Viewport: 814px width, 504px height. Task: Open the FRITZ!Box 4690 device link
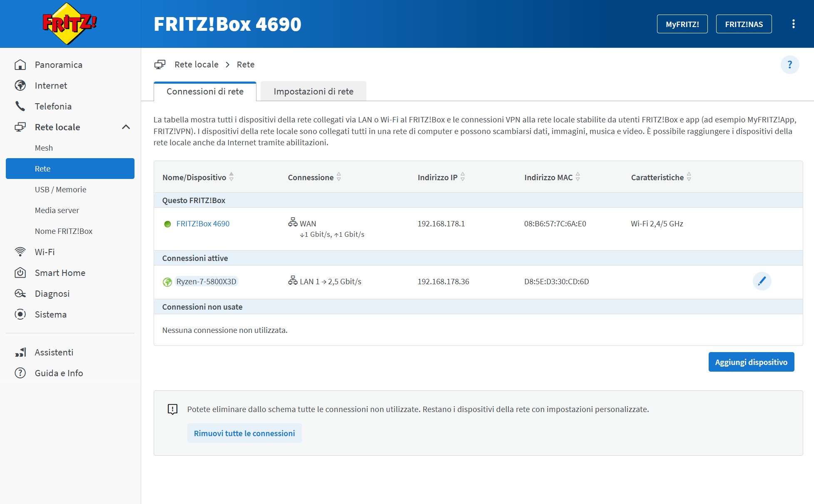click(203, 223)
